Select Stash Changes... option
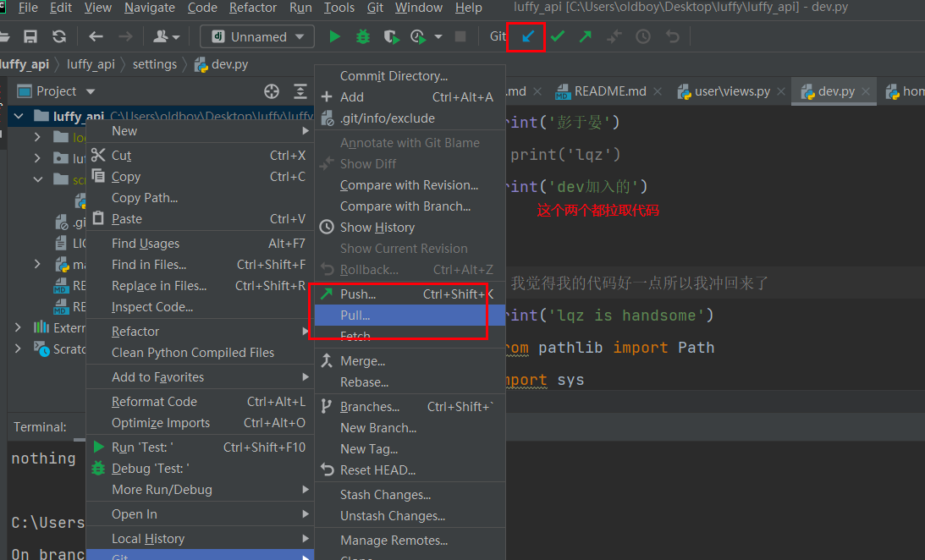 (x=410, y=495)
